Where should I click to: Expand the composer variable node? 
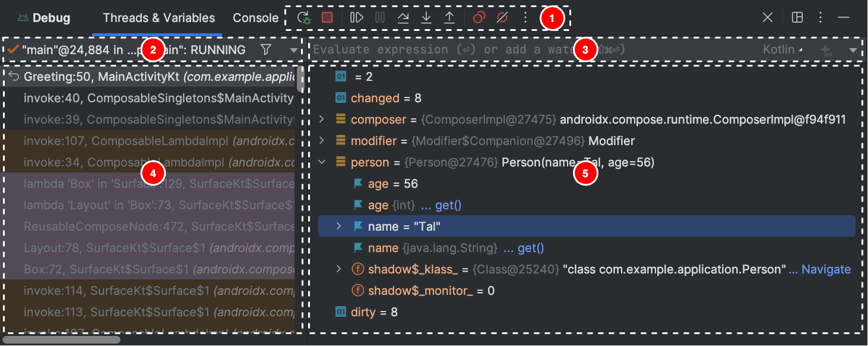[322, 119]
